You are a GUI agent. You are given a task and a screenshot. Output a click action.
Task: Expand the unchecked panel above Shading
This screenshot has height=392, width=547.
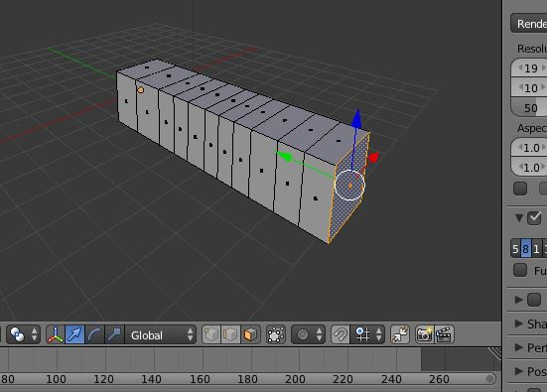(519, 300)
